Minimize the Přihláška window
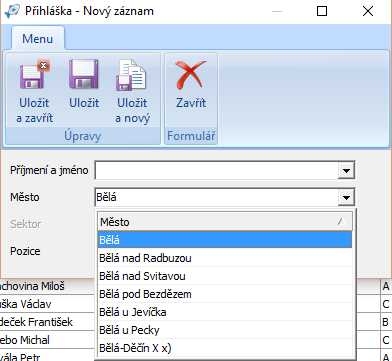 (277, 11)
